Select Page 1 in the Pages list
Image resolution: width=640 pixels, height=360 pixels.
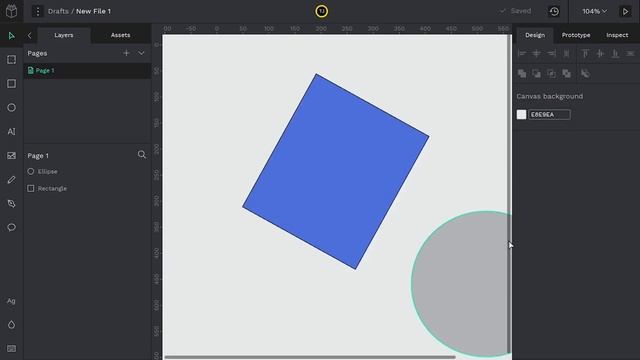click(87, 71)
